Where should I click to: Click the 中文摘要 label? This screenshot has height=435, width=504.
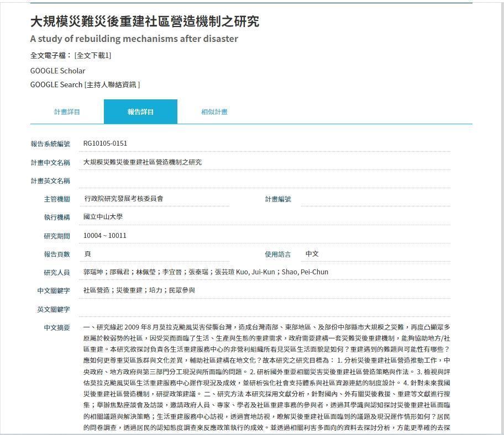[57, 328]
